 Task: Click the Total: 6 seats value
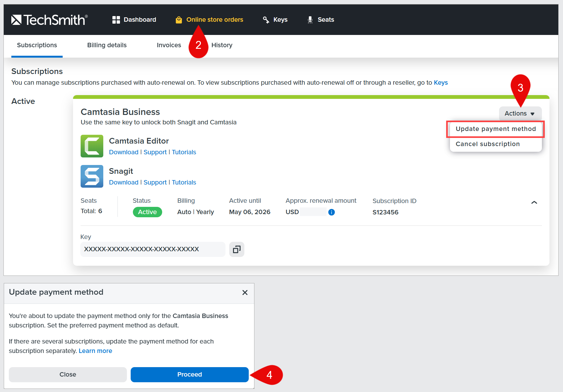[x=91, y=211]
